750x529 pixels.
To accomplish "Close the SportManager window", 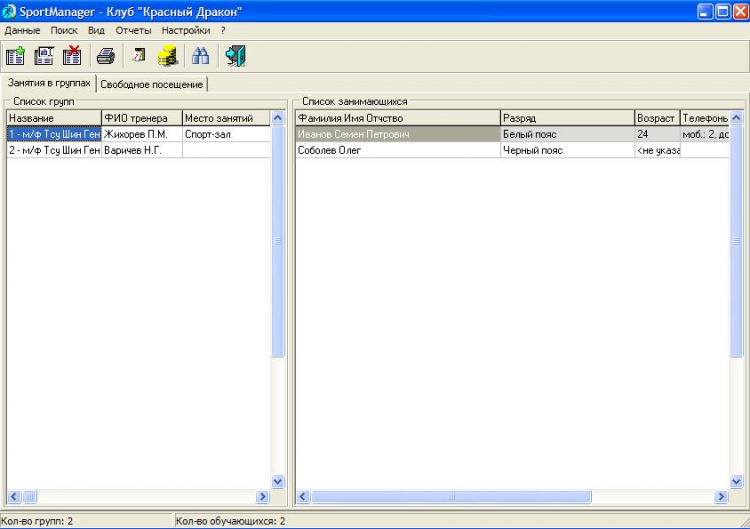I will coord(740,11).
